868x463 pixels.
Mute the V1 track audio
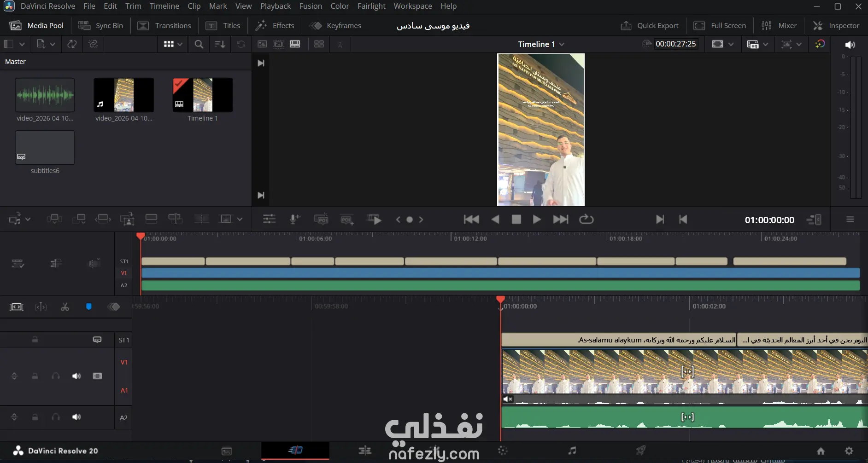pos(76,376)
